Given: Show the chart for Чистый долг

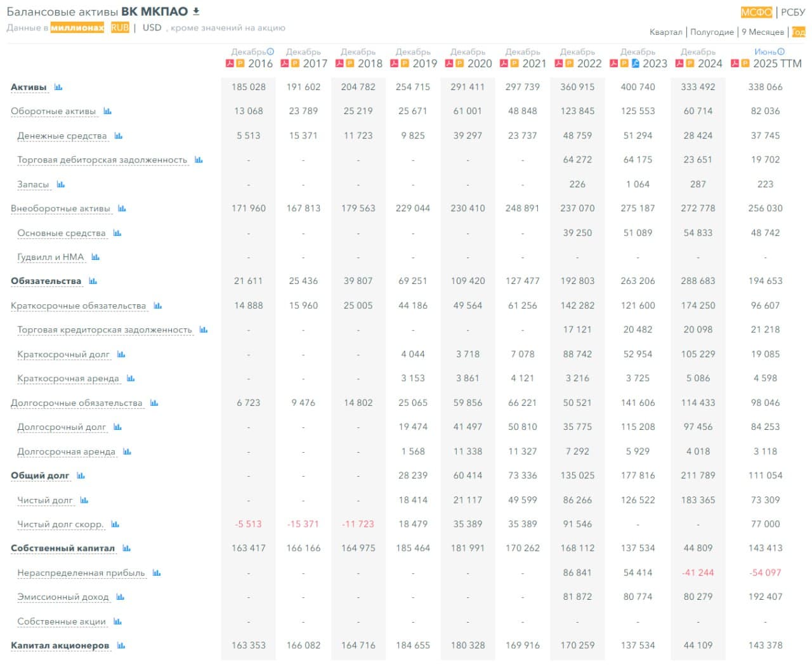Looking at the screenshot, I should pos(84,501).
